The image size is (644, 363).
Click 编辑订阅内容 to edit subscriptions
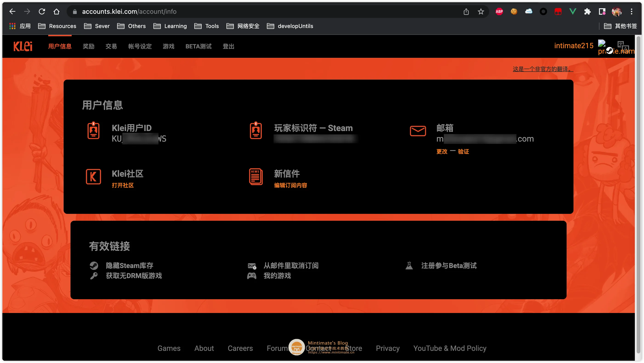[290, 185]
